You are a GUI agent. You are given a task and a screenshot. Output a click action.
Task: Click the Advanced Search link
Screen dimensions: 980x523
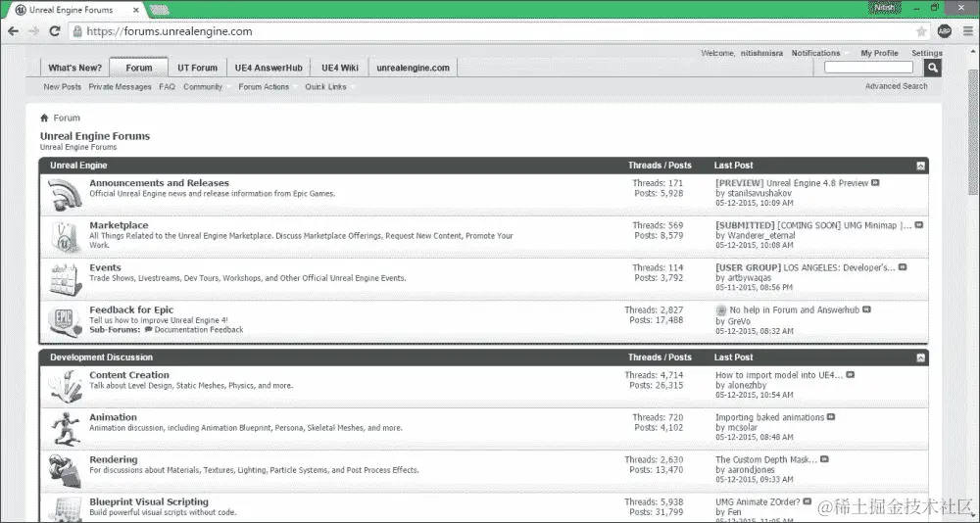(897, 86)
